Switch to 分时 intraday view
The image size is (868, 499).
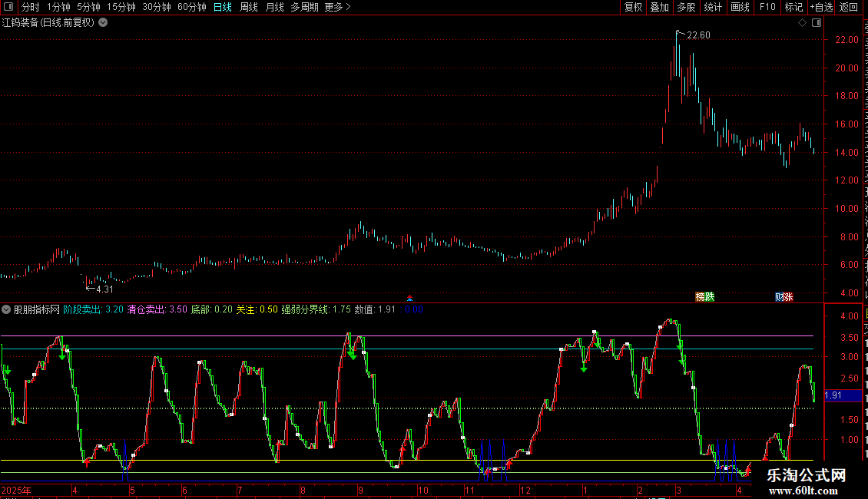tap(31, 7)
